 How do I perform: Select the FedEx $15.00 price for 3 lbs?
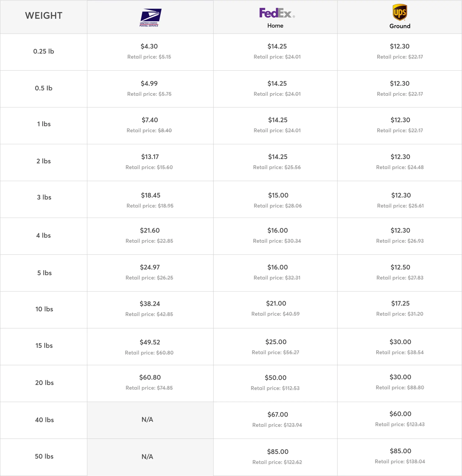pos(278,195)
